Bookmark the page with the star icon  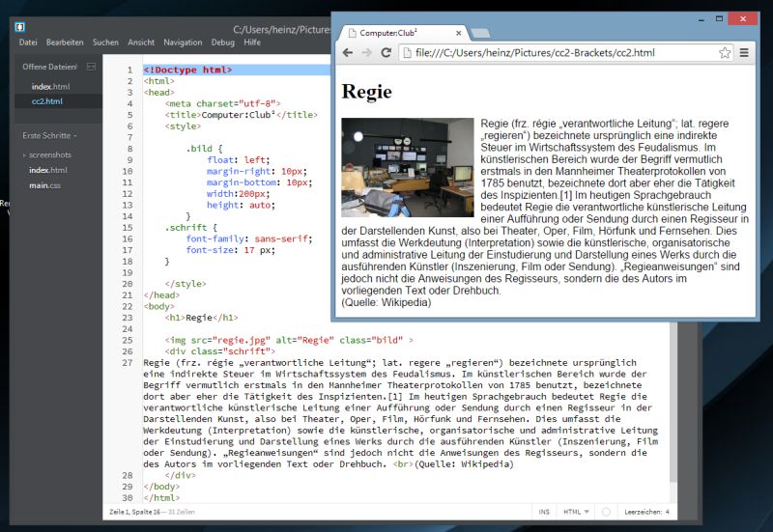725,53
